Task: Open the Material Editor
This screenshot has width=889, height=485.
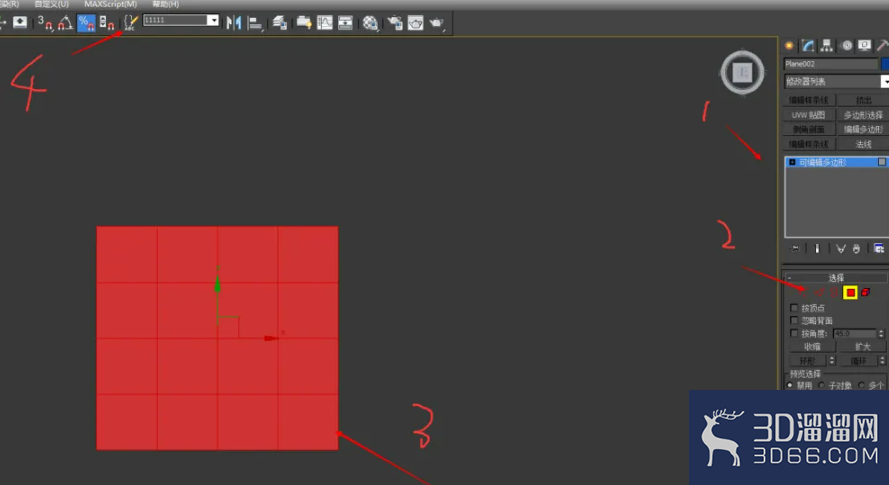Action: [x=370, y=23]
